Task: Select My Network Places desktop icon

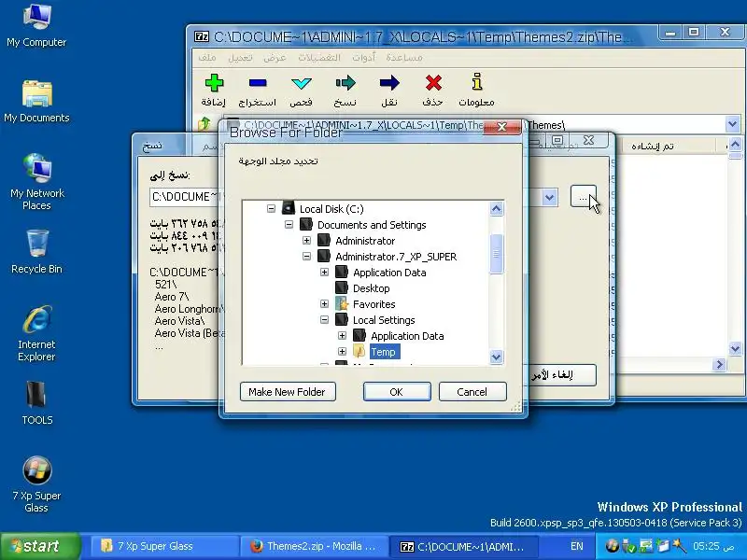Action: click(x=36, y=168)
